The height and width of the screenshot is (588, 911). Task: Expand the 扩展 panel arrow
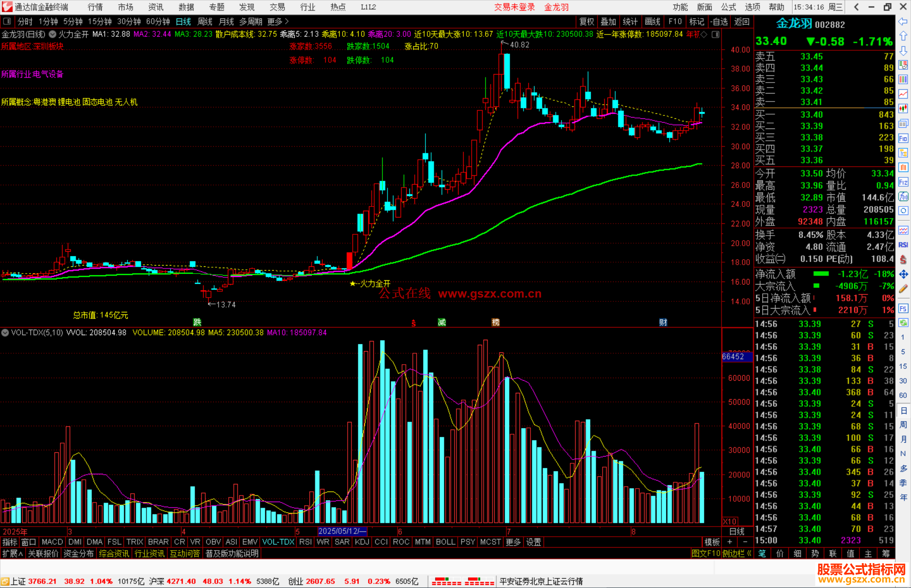click(x=12, y=553)
